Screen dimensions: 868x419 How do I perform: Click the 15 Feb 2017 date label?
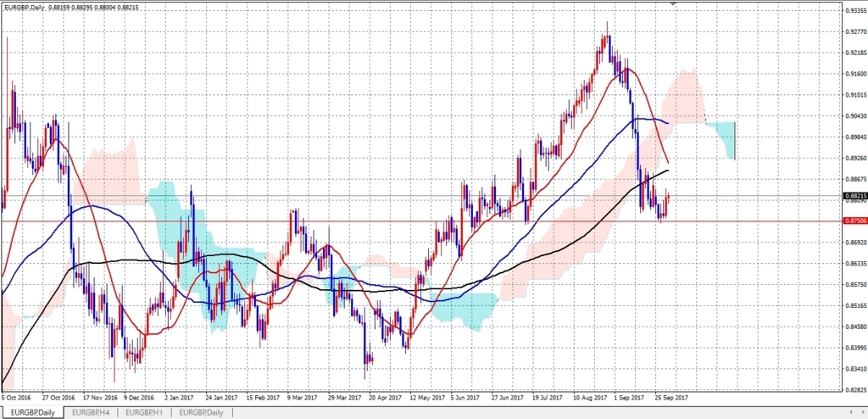pos(263,398)
